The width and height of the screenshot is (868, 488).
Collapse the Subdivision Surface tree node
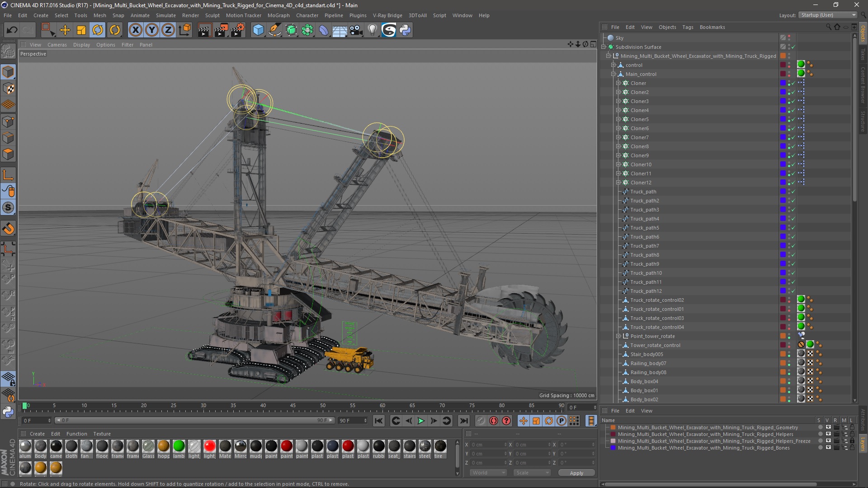604,47
